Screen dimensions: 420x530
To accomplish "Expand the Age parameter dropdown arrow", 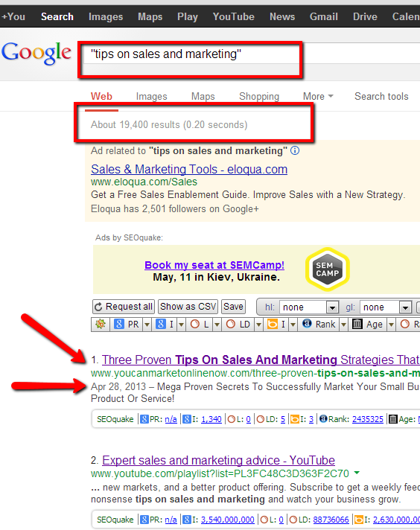I will (x=391, y=325).
